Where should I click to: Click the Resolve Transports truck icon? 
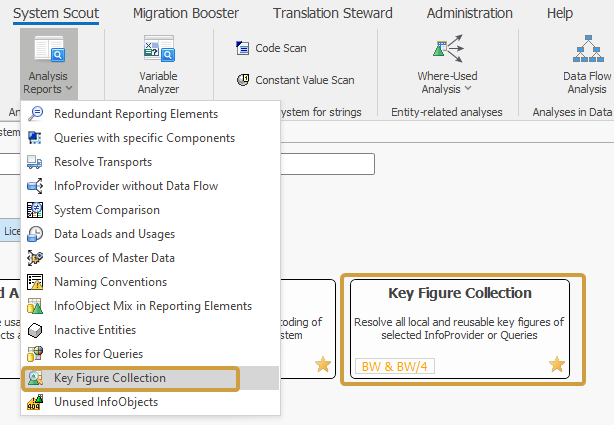tap(35, 161)
